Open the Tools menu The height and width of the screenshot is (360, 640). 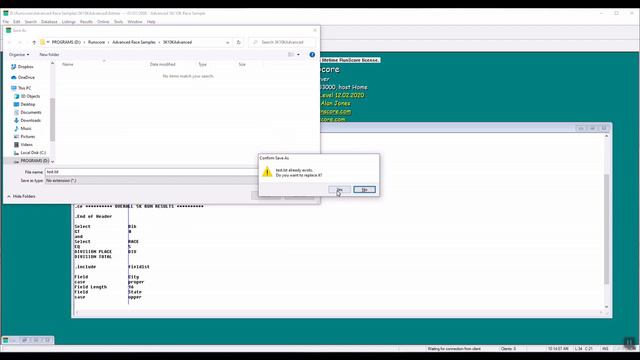click(x=118, y=22)
